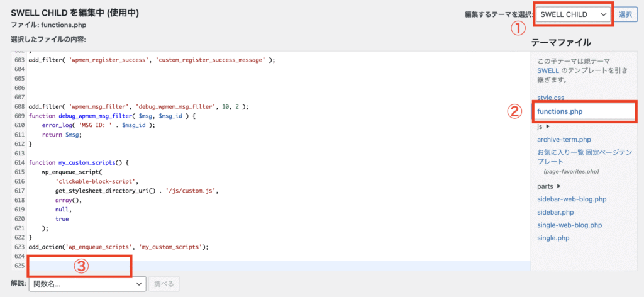
Task: Click function my_custom_scripts line 614
Action: pyautogui.click(x=79, y=163)
